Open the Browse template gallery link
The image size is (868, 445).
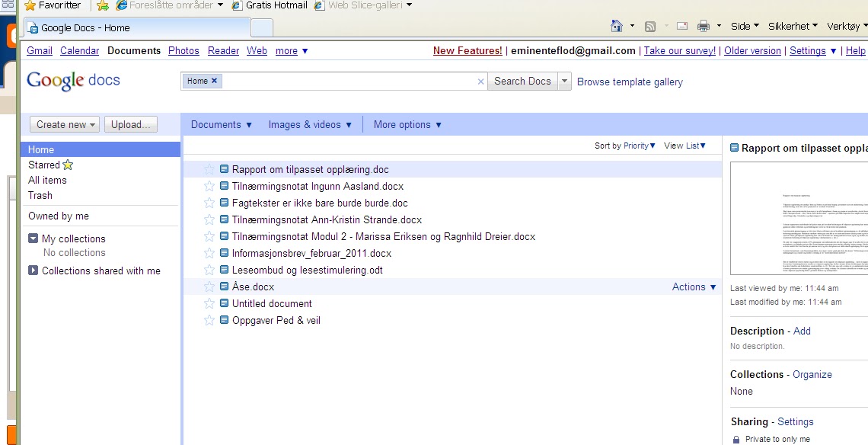click(630, 82)
